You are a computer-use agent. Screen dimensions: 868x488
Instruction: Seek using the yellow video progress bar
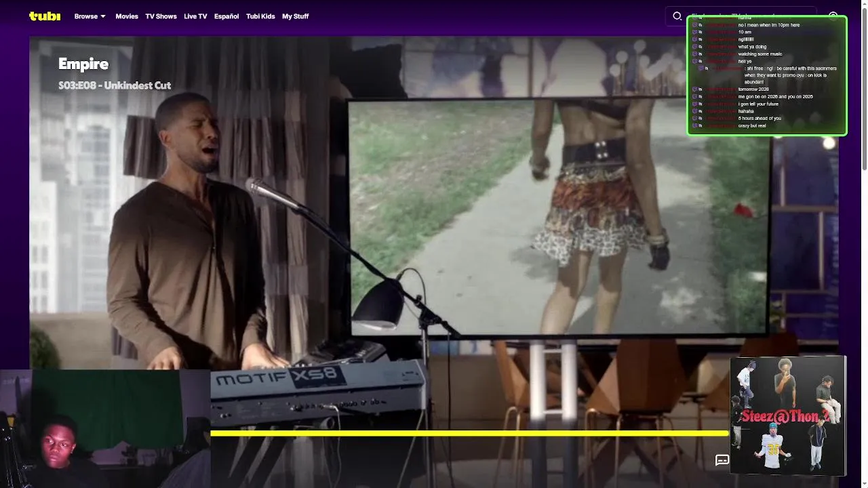[x=470, y=433]
